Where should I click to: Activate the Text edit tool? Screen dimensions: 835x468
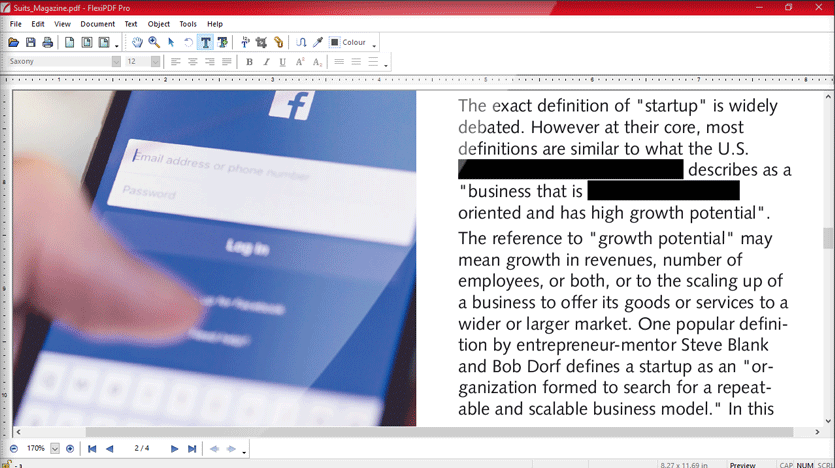click(x=206, y=43)
